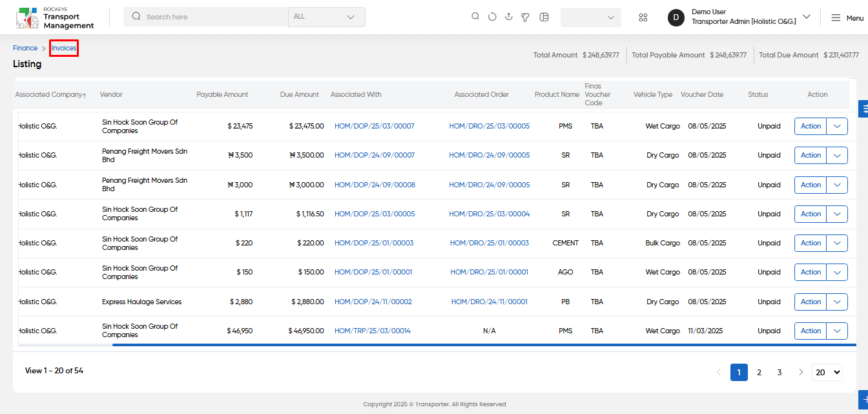Click Action button for the AGO row
Image resolution: width=868 pixels, height=414 pixels.
[811, 272]
